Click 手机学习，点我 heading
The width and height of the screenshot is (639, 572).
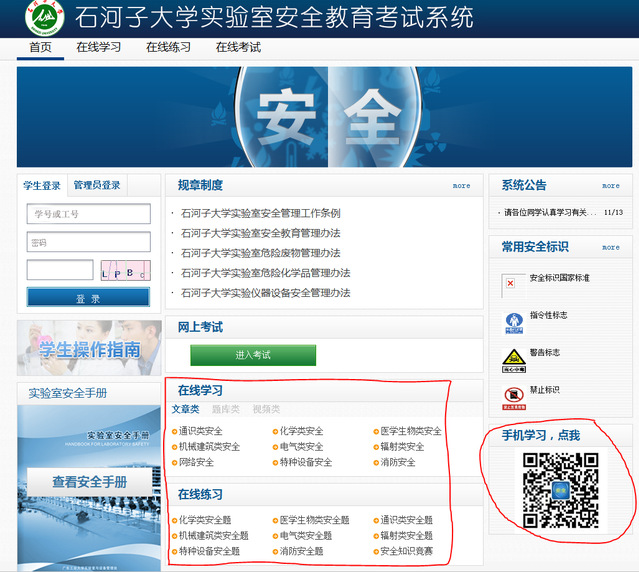pyautogui.click(x=541, y=436)
